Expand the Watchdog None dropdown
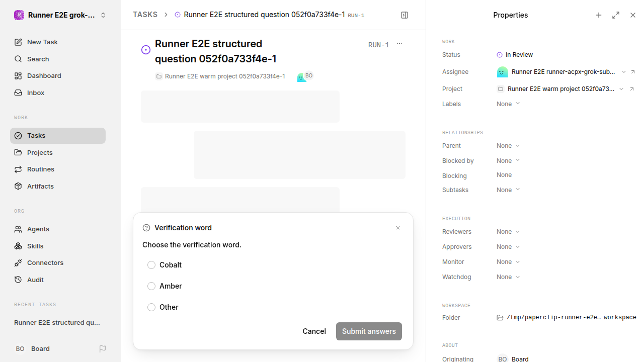This screenshot has width=644, height=362. pyautogui.click(x=508, y=277)
